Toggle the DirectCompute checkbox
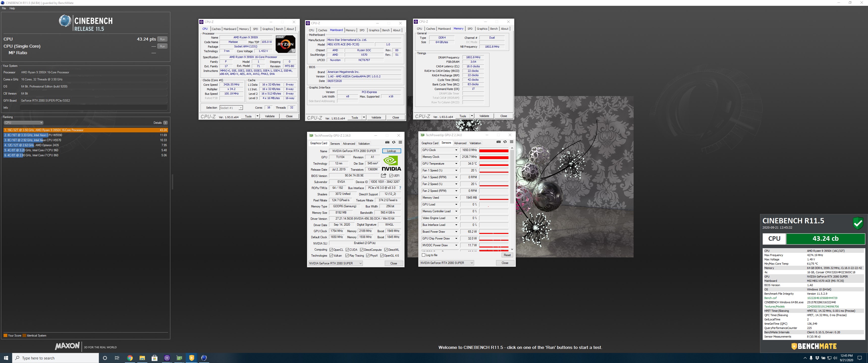This screenshot has height=363, width=868. click(362, 250)
